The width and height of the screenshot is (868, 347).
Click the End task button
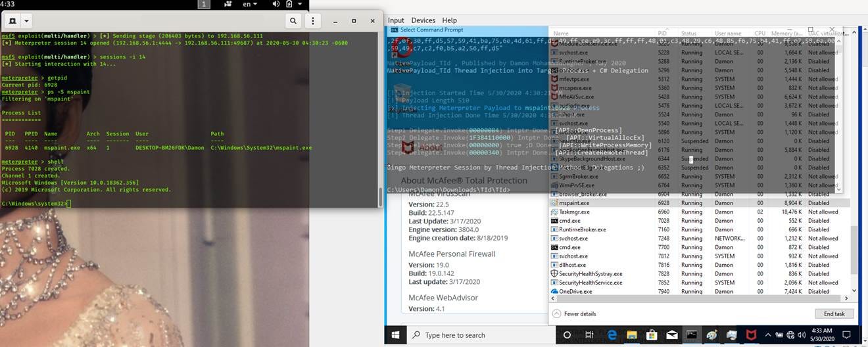[834, 314]
